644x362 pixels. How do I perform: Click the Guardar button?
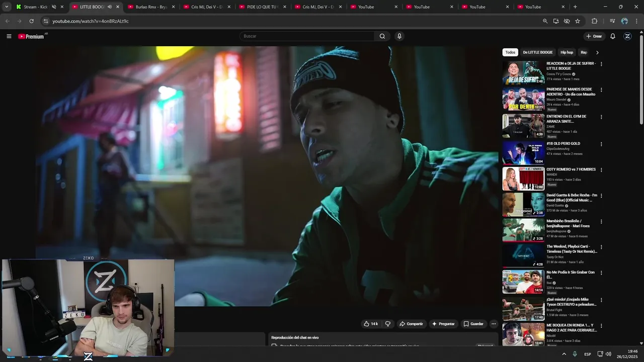[473, 324]
